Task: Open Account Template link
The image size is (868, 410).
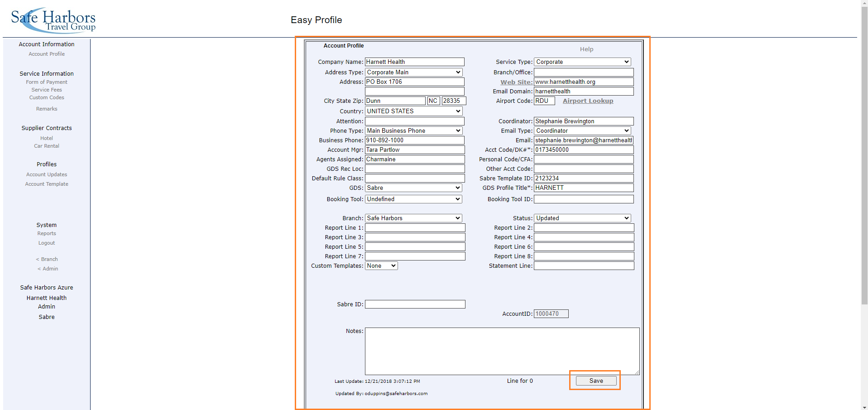Action: click(x=47, y=184)
